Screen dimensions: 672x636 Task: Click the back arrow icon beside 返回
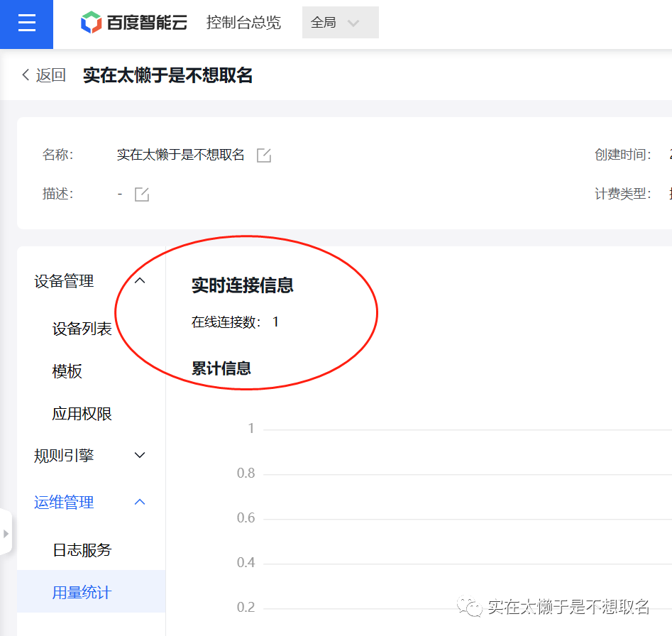coord(26,75)
